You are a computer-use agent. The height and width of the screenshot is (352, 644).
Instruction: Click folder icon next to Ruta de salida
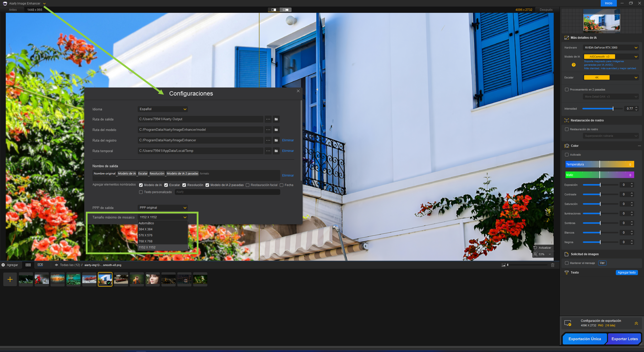pos(276,119)
